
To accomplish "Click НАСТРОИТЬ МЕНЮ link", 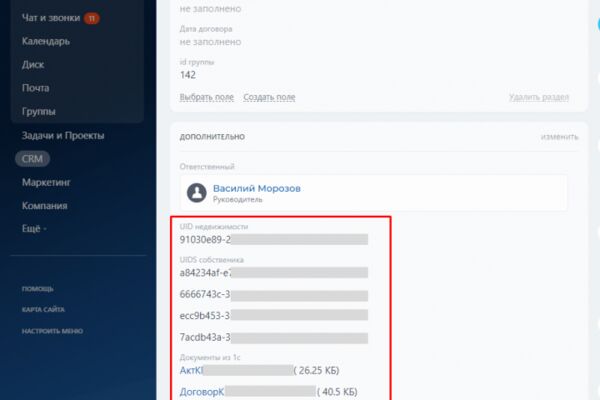I will [52, 331].
